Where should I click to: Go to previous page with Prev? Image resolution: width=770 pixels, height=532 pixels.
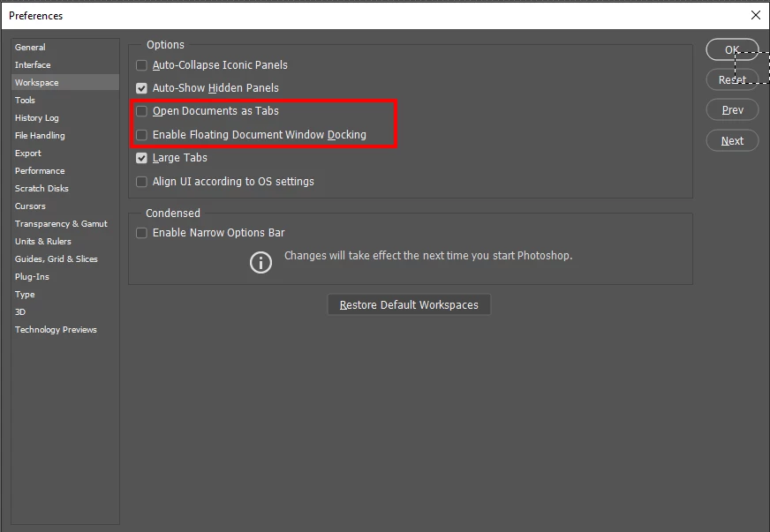[732, 110]
